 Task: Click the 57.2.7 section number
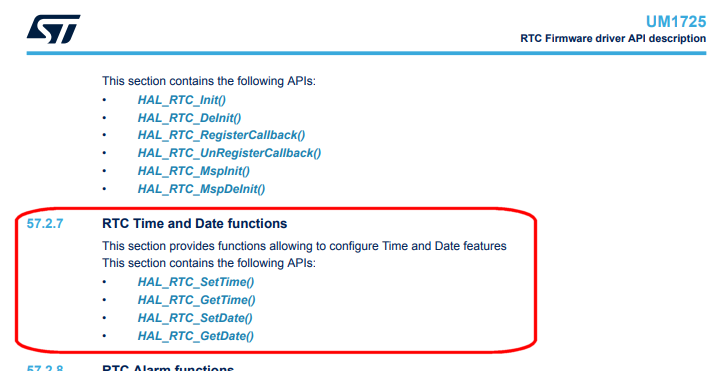pyautogui.click(x=45, y=224)
